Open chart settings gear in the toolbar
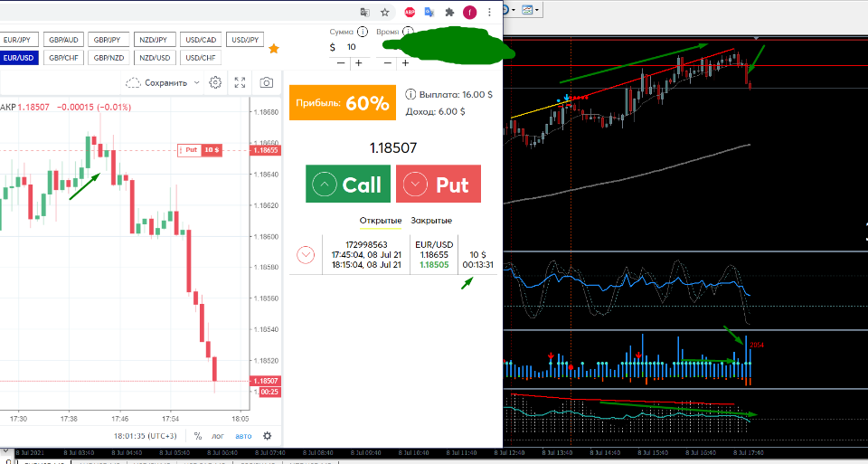The width and height of the screenshot is (868, 464). point(215,83)
